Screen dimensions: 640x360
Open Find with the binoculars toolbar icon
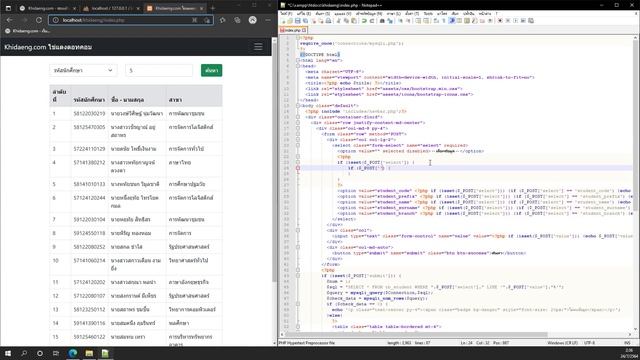tap(382, 21)
